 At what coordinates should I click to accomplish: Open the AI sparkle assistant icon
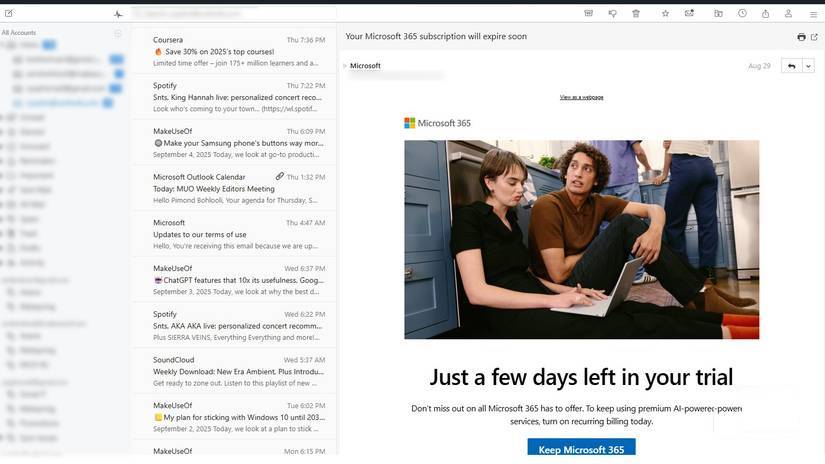click(118, 14)
